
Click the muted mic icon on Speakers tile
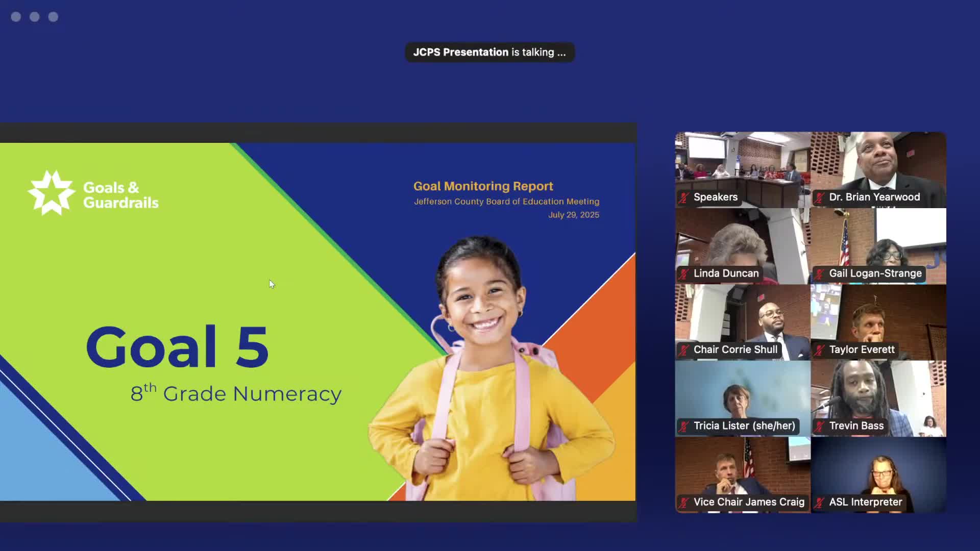click(x=683, y=197)
